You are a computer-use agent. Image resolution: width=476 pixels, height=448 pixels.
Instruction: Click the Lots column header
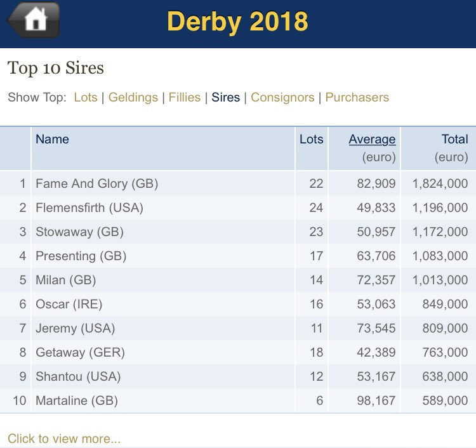pyautogui.click(x=312, y=140)
